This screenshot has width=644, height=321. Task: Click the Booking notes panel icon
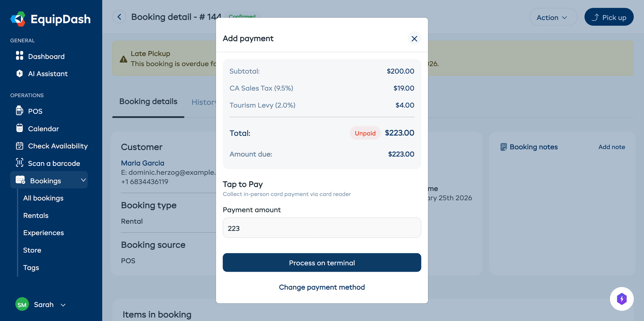[x=504, y=147]
